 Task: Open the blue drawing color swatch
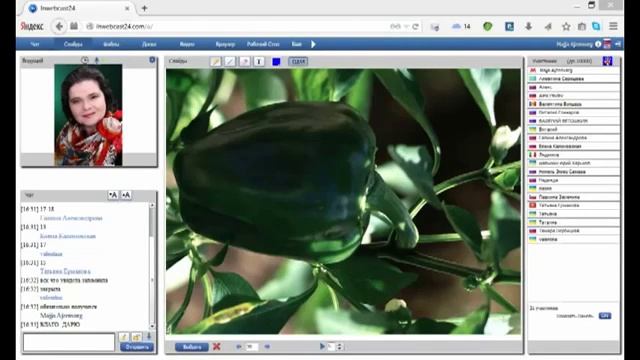[276, 62]
